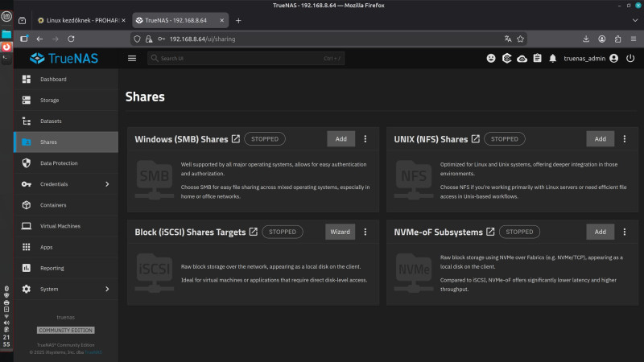Open Data Protection in sidebar

tap(66, 163)
